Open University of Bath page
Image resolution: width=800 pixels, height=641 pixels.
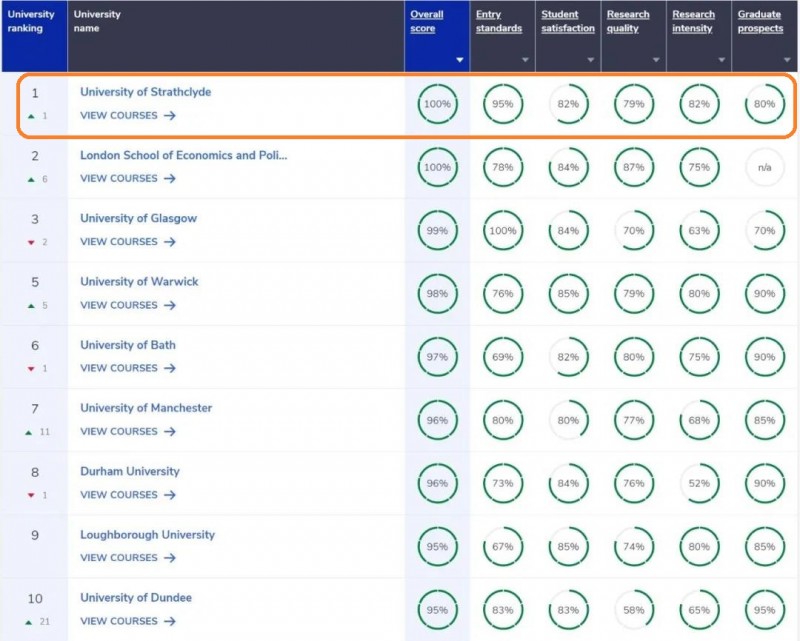pyautogui.click(x=128, y=345)
